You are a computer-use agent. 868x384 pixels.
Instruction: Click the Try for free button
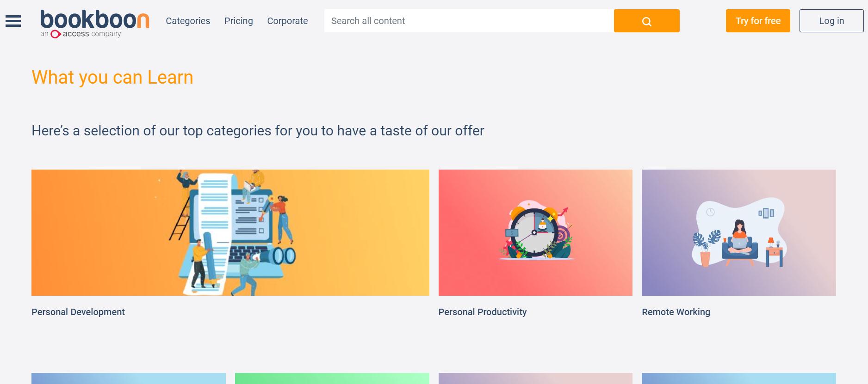(x=757, y=21)
